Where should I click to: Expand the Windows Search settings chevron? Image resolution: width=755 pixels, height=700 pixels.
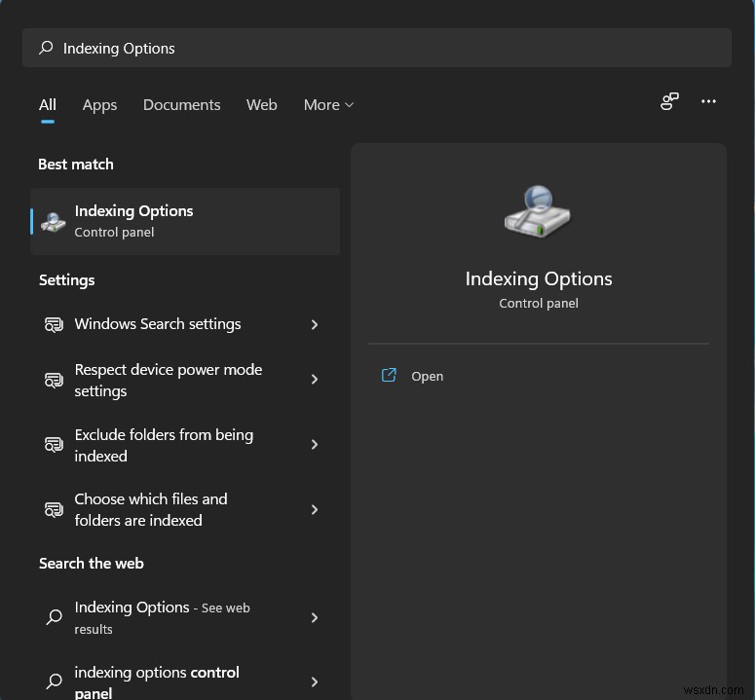pos(315,325)
